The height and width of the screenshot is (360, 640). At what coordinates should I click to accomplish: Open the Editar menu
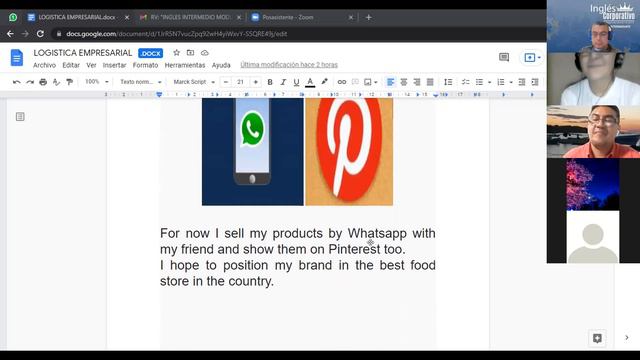[71, 65]
